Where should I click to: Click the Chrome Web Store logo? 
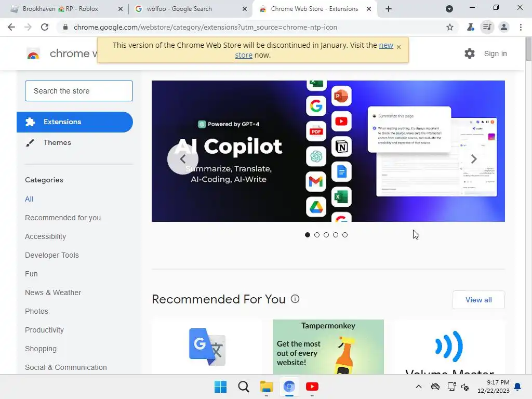33,54
